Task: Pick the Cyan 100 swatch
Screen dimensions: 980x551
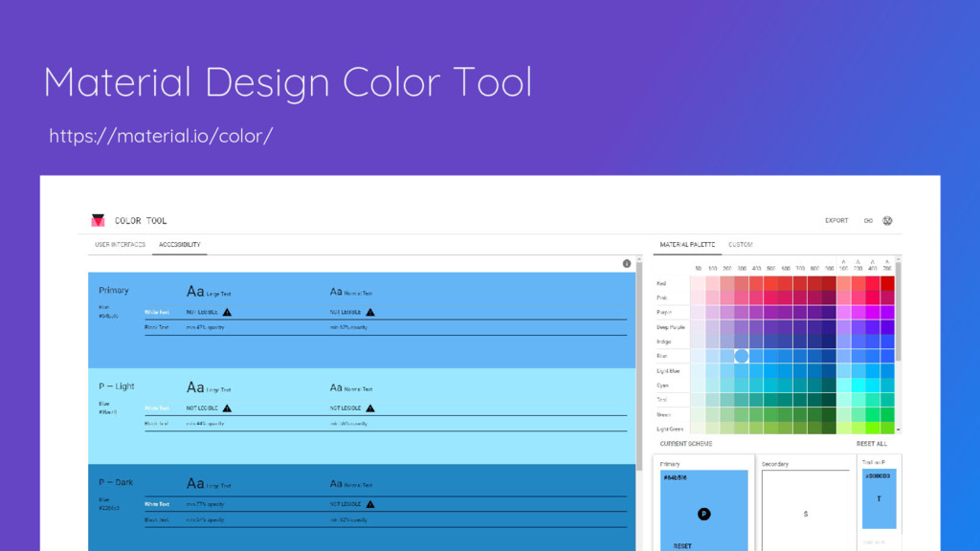Action: pos(712,386)
